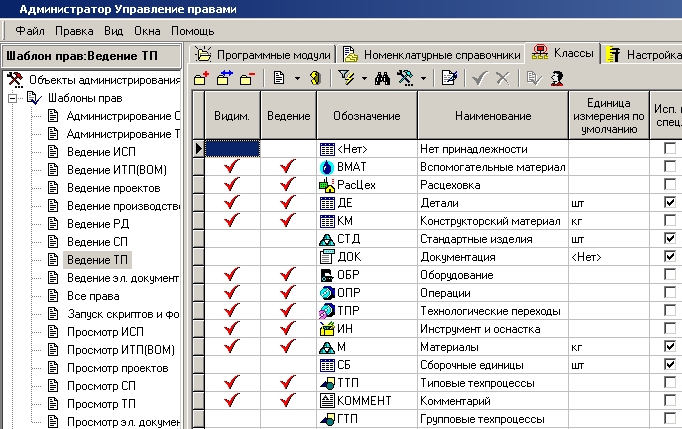Select the Классы tab
Viewport: 682px width, 429px height.
click(562, 53)
